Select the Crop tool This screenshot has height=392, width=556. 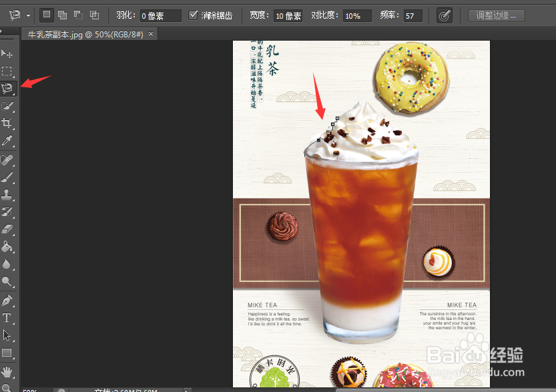[7, 123]
